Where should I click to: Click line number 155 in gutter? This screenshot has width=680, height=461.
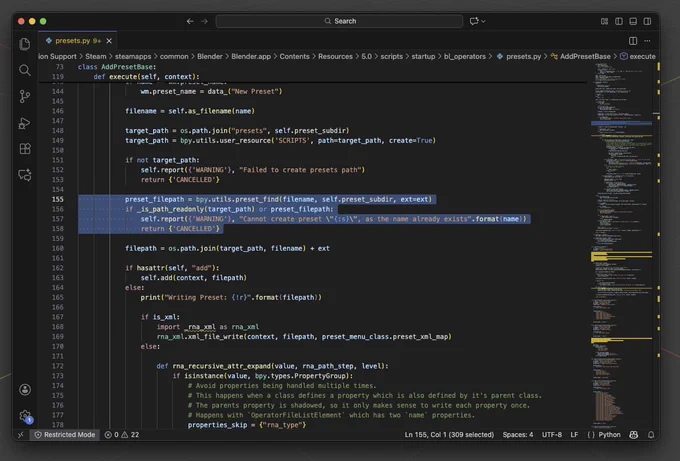tap(58, 199)
